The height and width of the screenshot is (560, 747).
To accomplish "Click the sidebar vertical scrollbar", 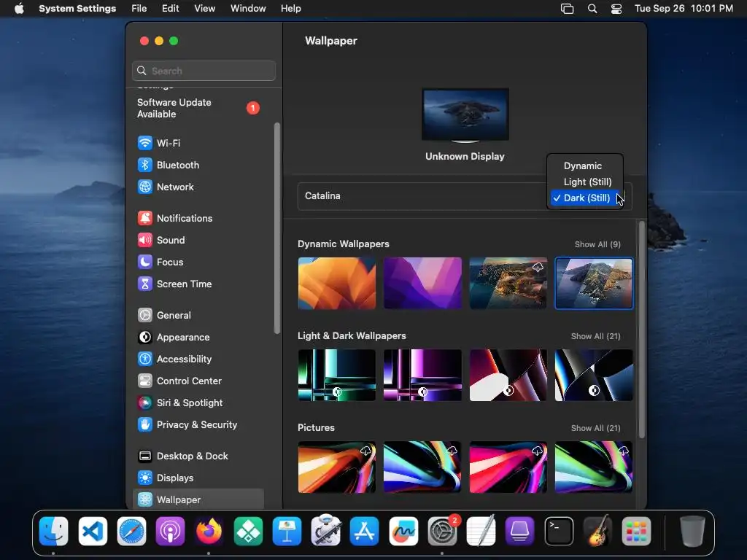I will point(277,228).
